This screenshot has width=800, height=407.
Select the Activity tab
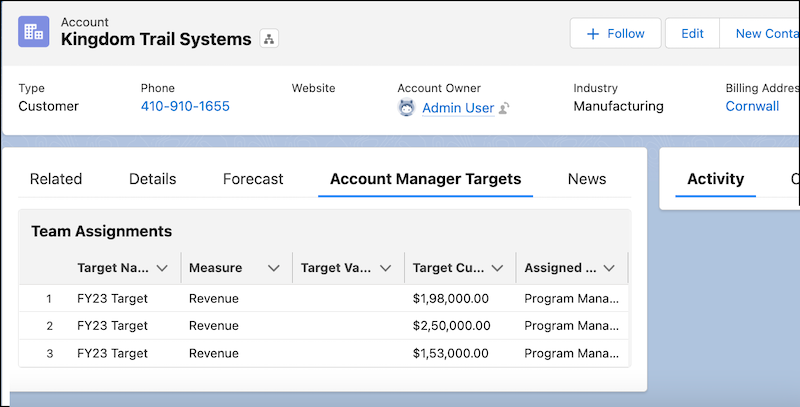click(715, 179)
